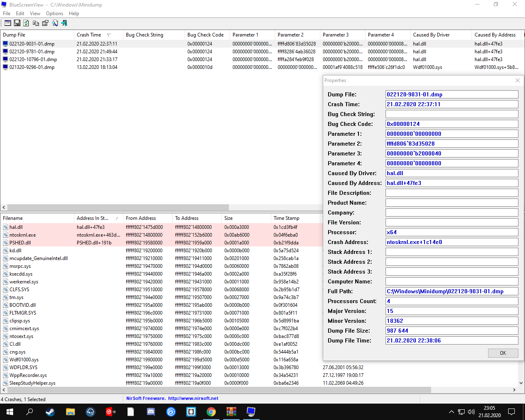
Task: Select mcupdate_GenuineIntel.dll in the driver list
Action: tap(39, 258)
